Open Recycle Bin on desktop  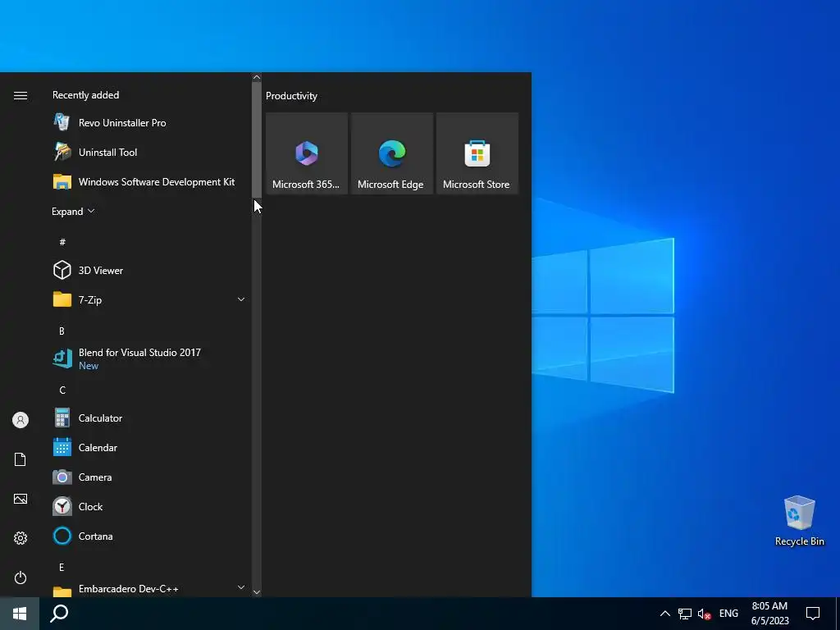click(x=799, y=521)
